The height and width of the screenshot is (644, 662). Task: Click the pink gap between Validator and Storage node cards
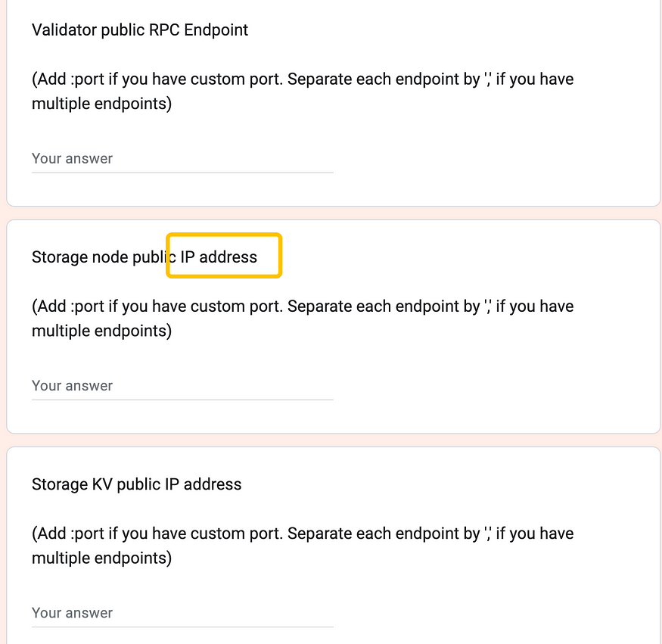[331, 213]
